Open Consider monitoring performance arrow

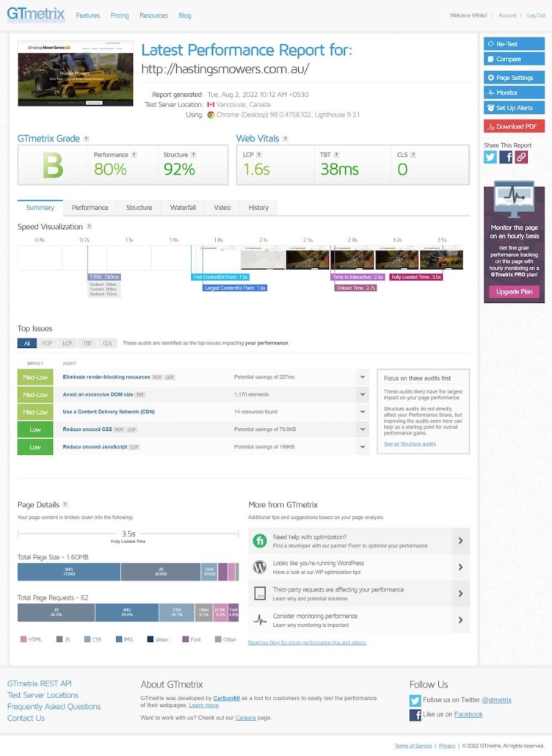460,620
